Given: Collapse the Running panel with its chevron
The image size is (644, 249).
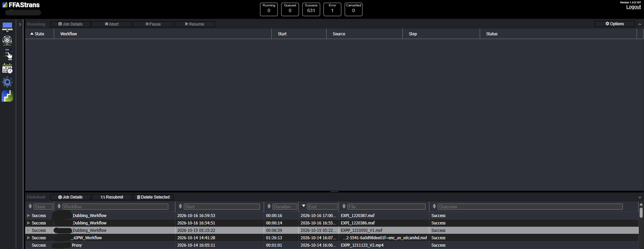Looking at the screenshot, I should tap(640, 24).
